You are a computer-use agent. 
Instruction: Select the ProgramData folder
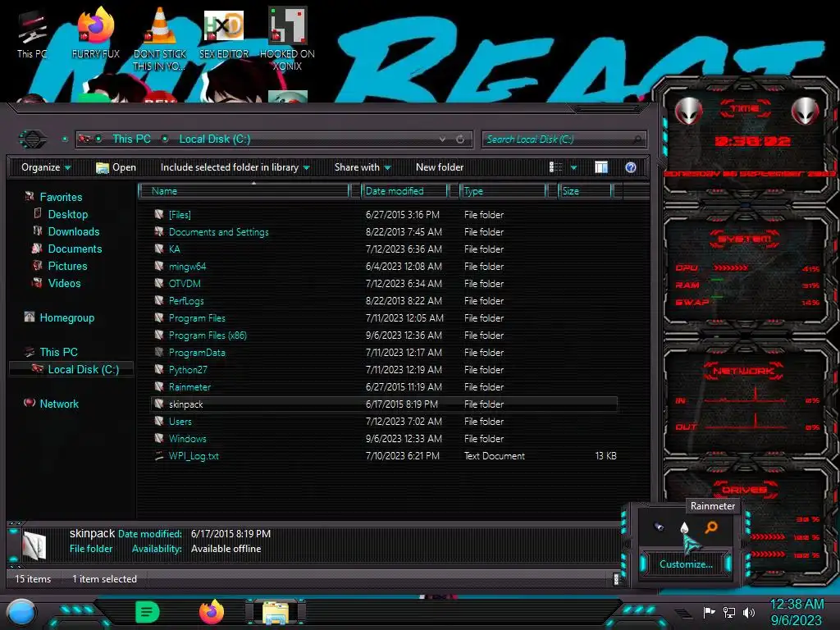(385, 353)
